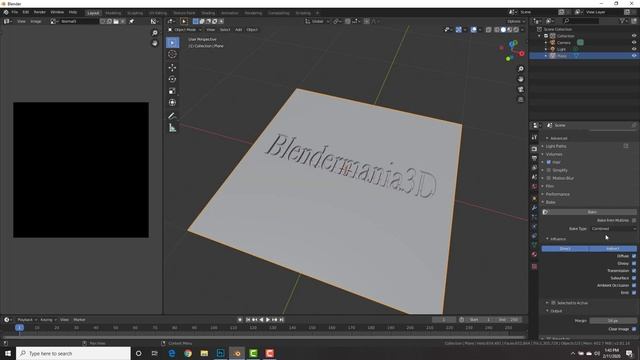Open the viewport Add menu
Image resolution: width=640 pixels, height=360 pixels.
[x=238, y=30]
